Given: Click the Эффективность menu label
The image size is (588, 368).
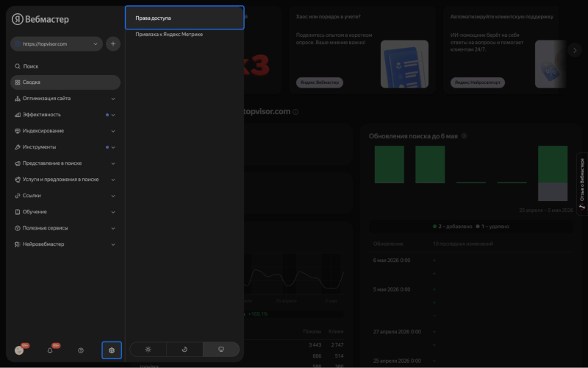Looking at the screenshot, I should 42,115.
